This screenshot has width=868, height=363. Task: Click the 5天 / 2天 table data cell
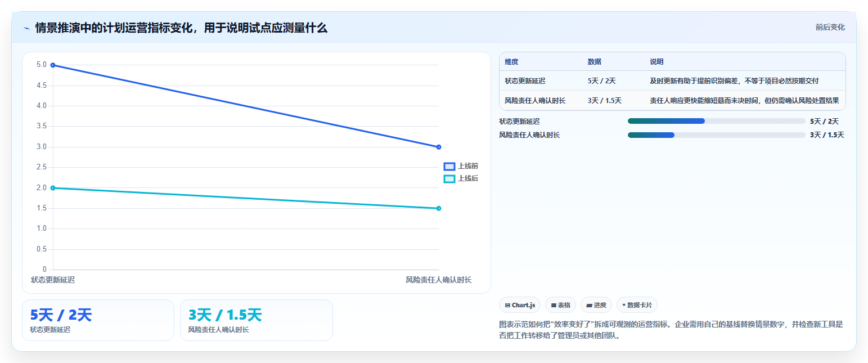pyautogui.click(x=602, y=81)
